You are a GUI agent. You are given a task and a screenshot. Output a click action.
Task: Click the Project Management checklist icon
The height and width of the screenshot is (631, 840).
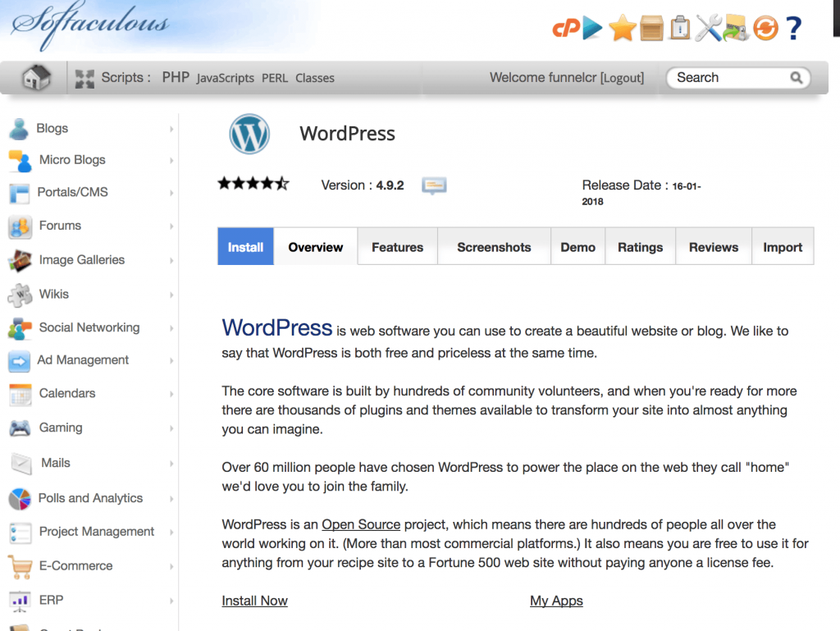(x=21, y=533)
